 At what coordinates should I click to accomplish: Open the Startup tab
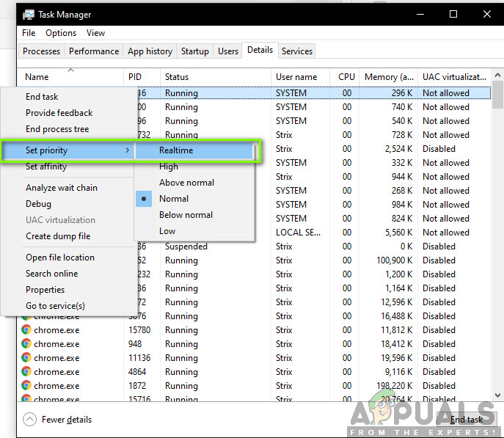click(195, 51)
